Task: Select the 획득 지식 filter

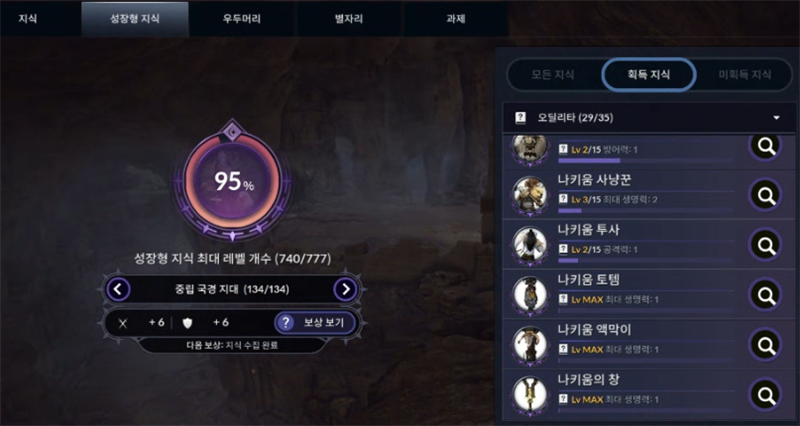Action: (648, 74)
